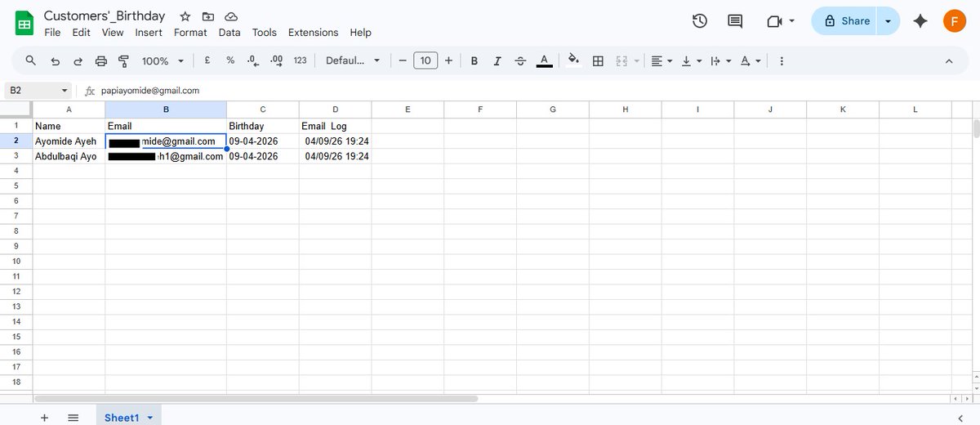Open the View menu
Image resolution: width=980 pixels, height=425 pixels.
113,33
